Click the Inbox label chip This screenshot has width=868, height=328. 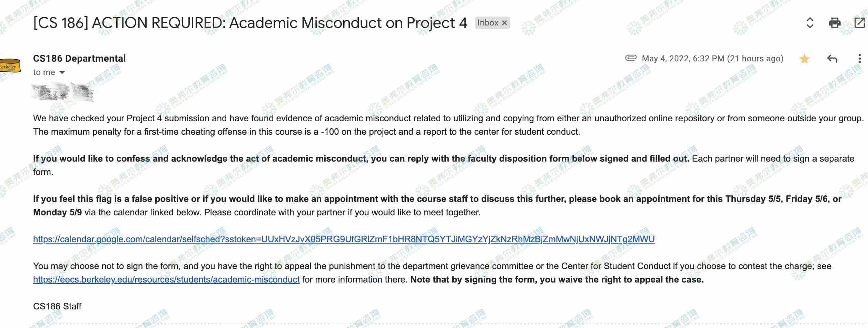point(487,23)
